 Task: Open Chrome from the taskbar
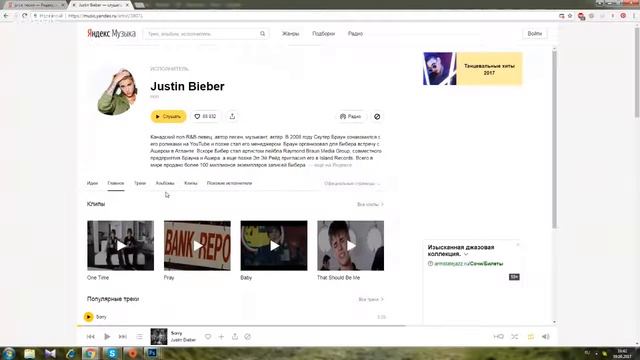(91, 353)
